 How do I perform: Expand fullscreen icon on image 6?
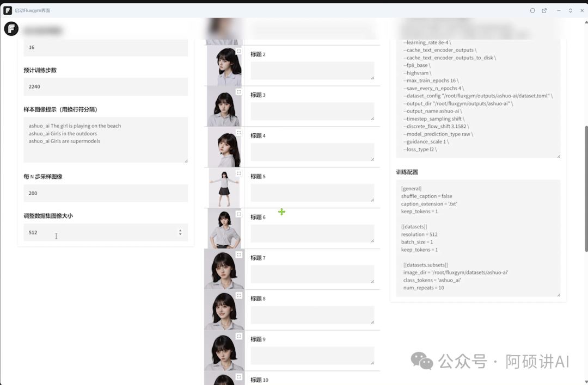pos(239,214)
